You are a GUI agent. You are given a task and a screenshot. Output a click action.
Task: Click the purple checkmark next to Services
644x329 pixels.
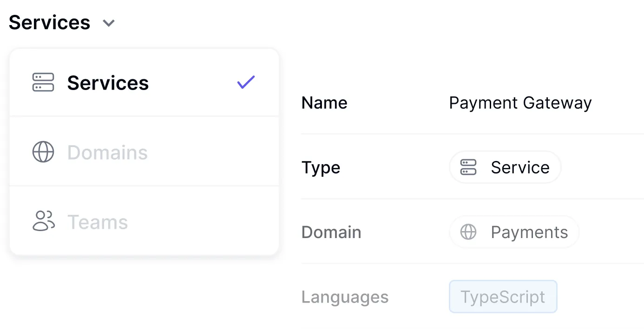(x=246, y=83)
